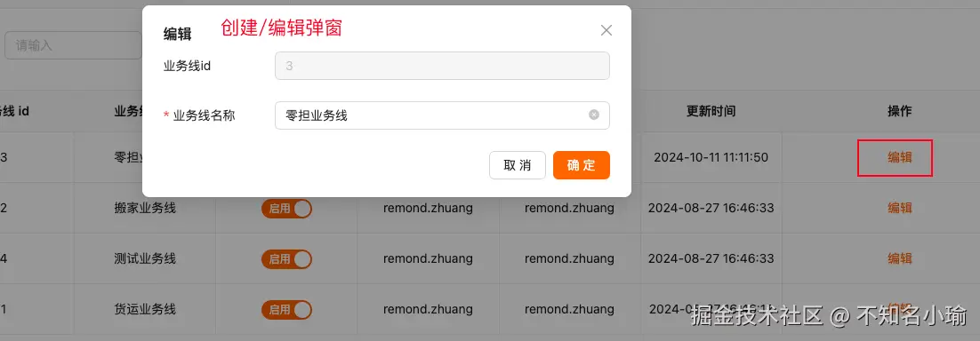Open 编辑 link for 搬家业务线 row

tap(899, 208)
